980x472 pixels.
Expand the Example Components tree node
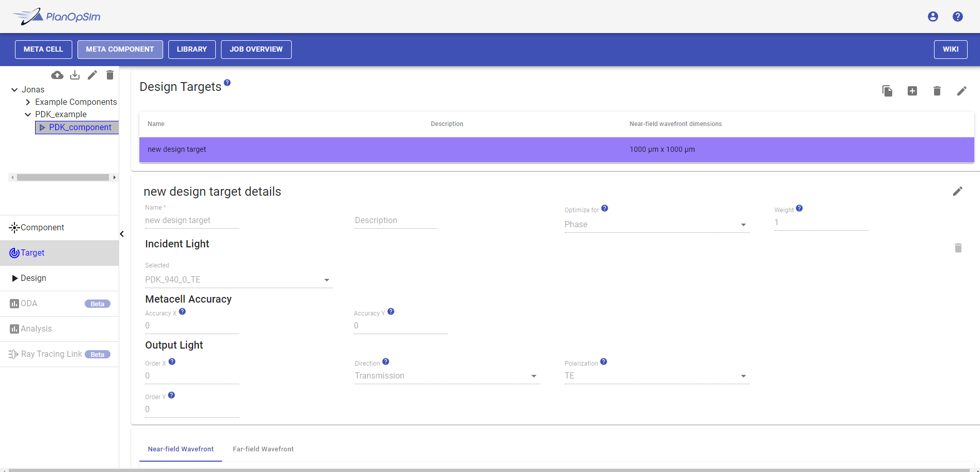[x=28, y=102]
